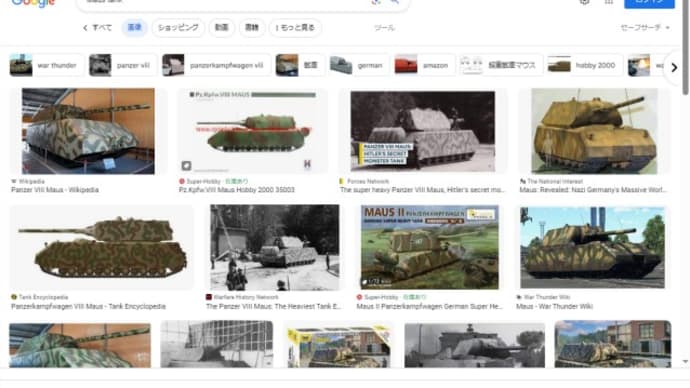This screenshot has height=388, width=690.
Task: Click The National Interest source label
Action: click(x=551, y=181)
